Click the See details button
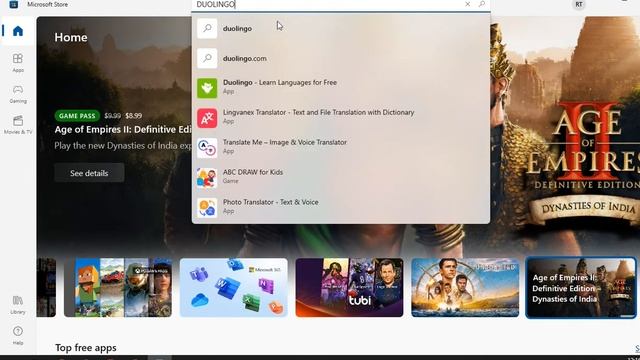Screen dimensions: 640x360 click(89, 173)
